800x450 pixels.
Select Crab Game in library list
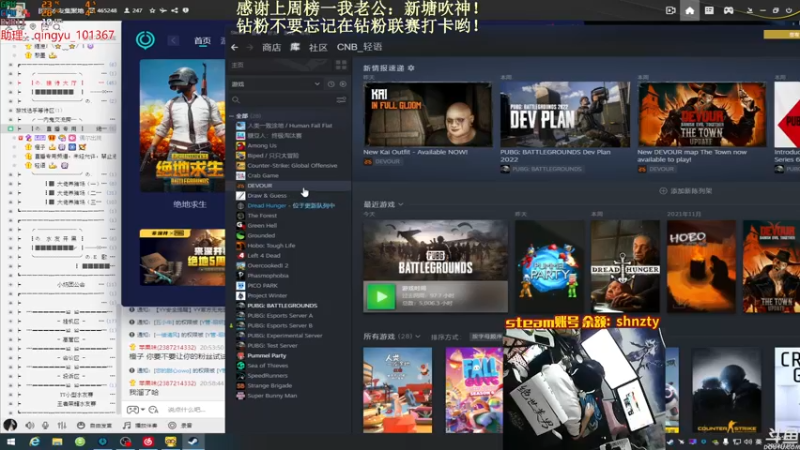coord(263,176)
